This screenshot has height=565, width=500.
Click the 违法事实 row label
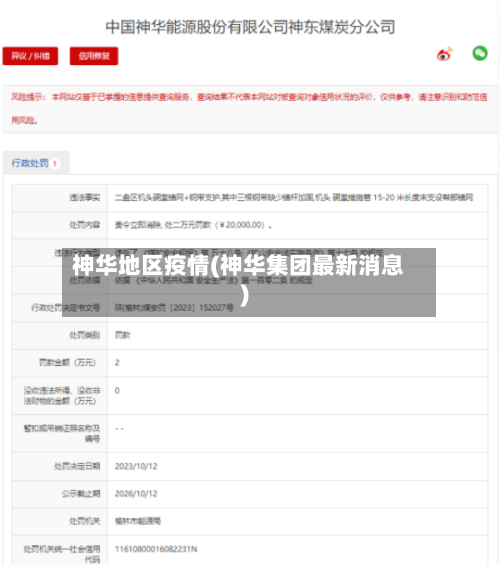coord(85,197)
